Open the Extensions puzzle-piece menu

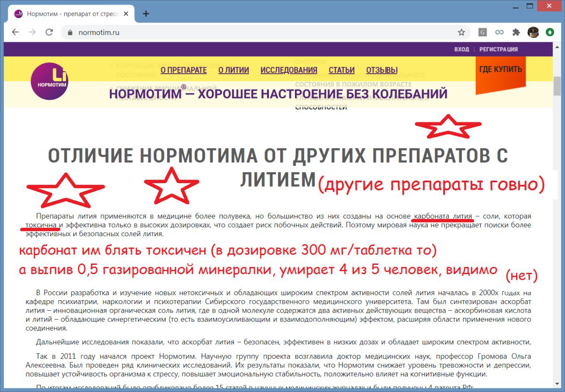[516, 32]
